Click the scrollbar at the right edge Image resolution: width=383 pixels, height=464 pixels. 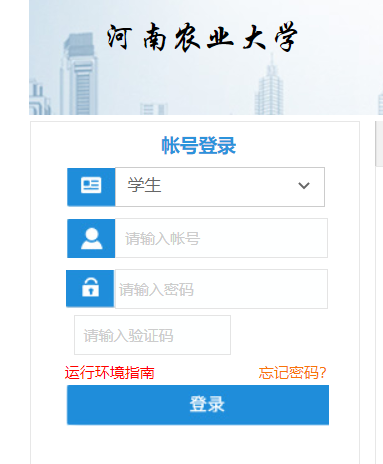tap(379, 144)
